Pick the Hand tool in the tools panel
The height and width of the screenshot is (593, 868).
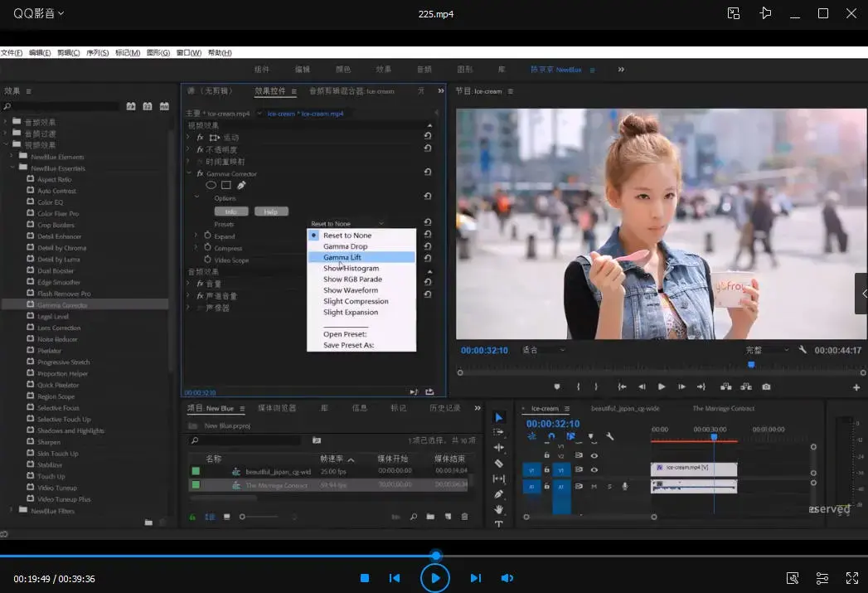click(498, 509)
